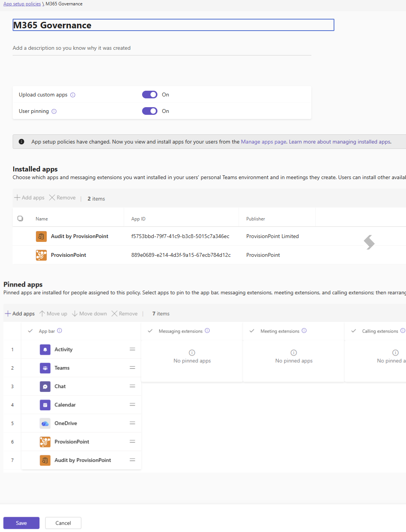Sort by the Publisher column header

255,219
